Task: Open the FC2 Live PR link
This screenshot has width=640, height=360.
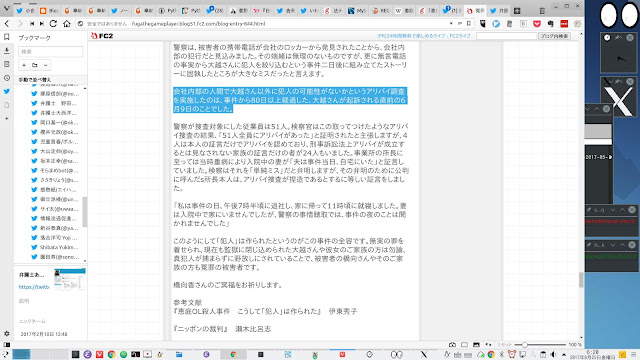Action: point(424,36)
